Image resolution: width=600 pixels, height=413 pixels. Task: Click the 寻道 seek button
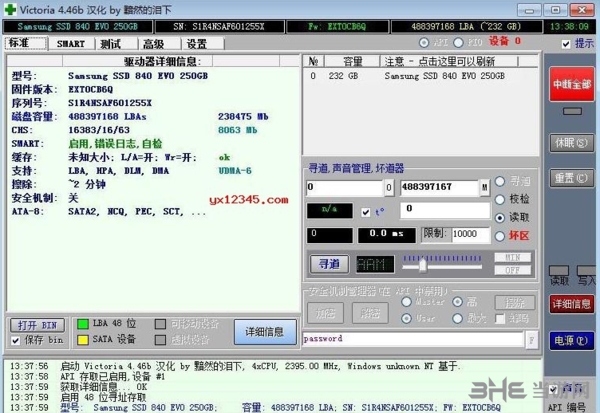click(329, 264)
